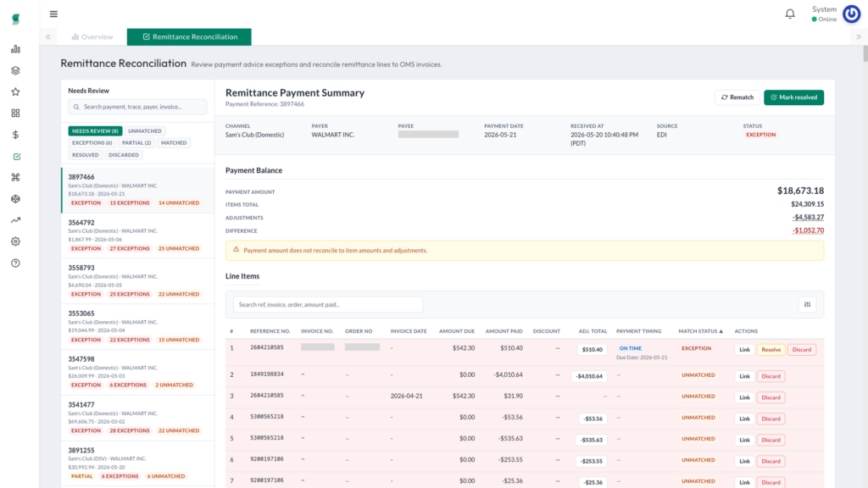Open the grid dashboard sidebar icon
Viewport: 868px width, 488px height.
(x=15, y=113)
